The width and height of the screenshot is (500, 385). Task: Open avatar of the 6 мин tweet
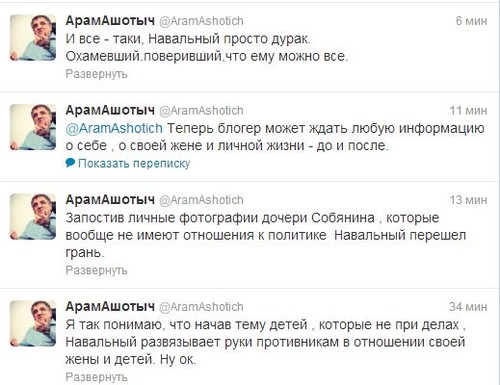[33, 37]
